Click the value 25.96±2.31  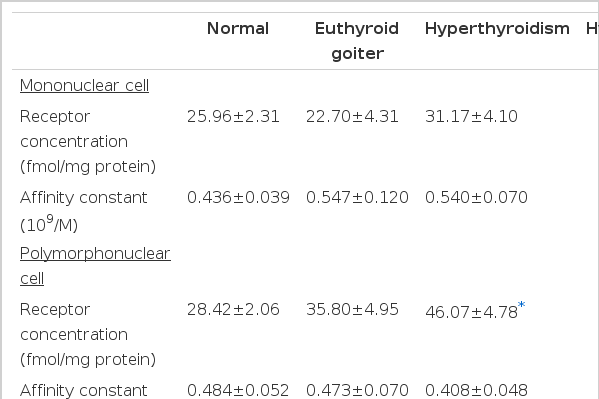(233, 117)
